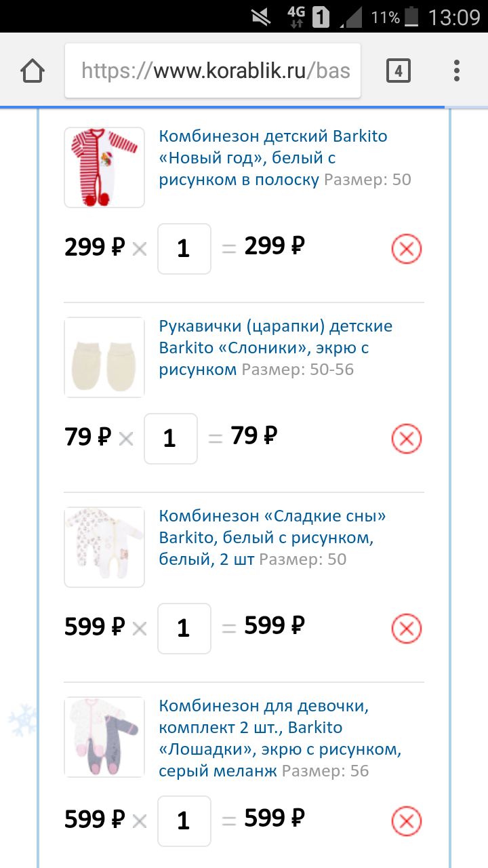The height and width of the screenshot is (868, 488).
Task: Delete the «Сладкие сны» jumpsuit from the cart
Action: coord(407,629)
